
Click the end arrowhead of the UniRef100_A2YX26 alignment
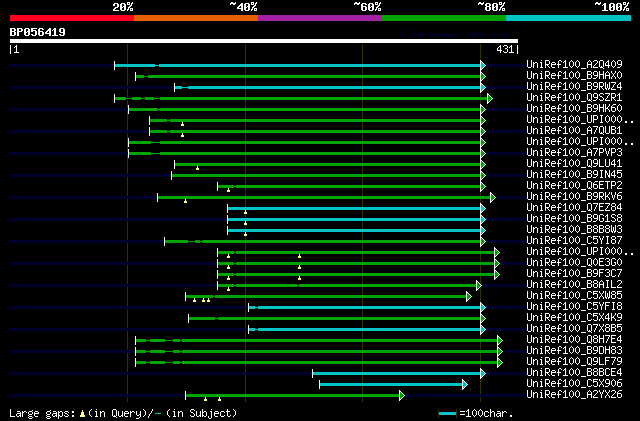point(402,396)
